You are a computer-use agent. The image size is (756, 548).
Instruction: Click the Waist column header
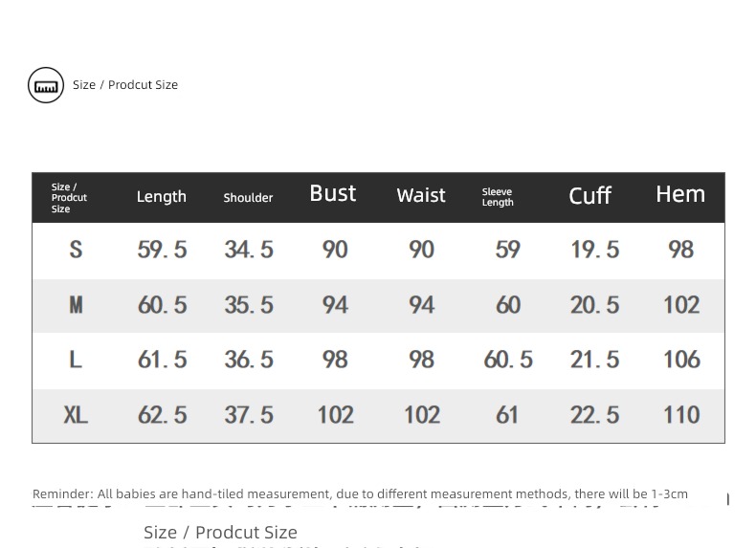coord(421,195)
